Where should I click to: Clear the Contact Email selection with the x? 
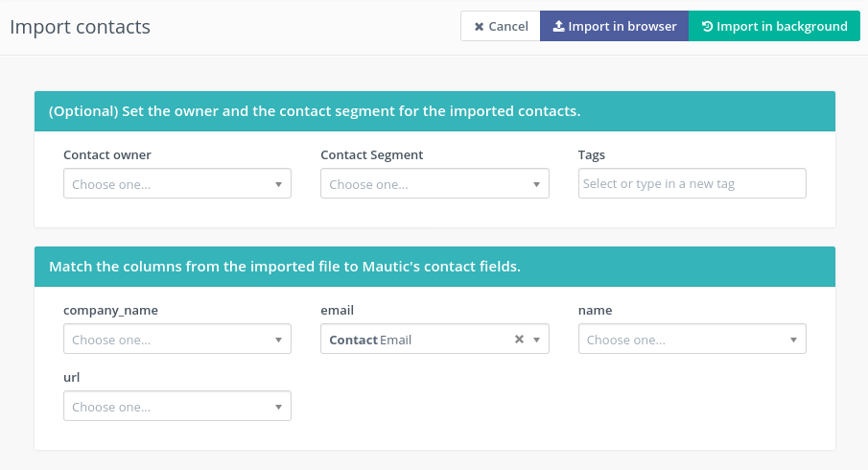coord(519,340)
